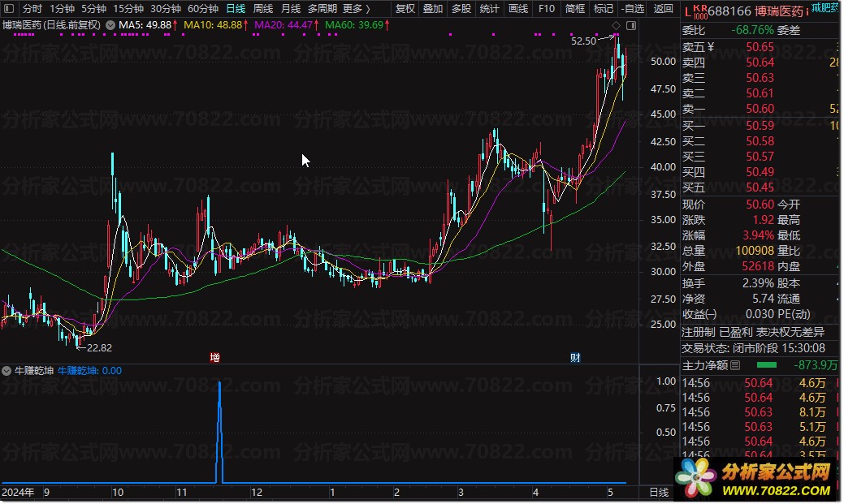Viewport: 844px width, 504px height.
Task: Click the L badge beside the stock code
Action: point(688,11)
